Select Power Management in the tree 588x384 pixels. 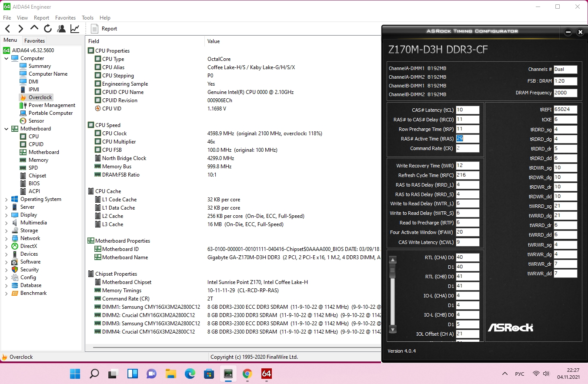pos(52,105)
